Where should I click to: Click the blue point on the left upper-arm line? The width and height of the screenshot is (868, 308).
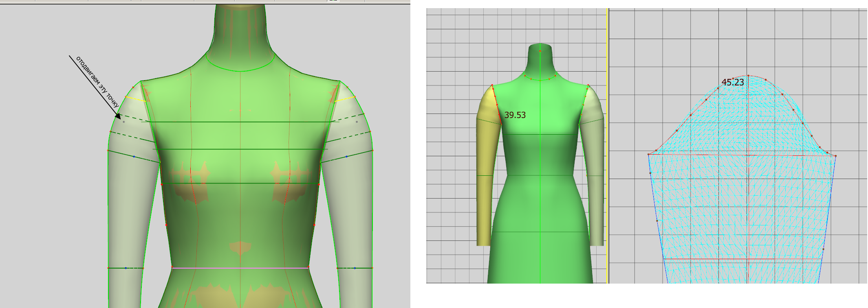(134, 156)
